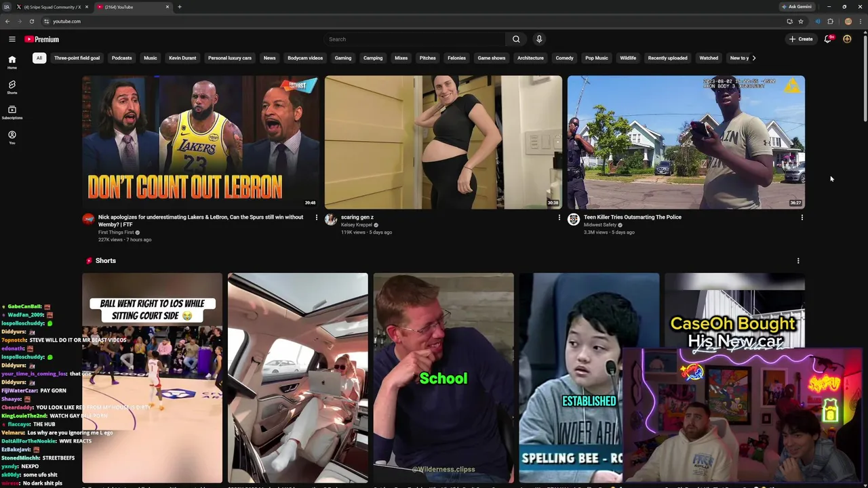The height and width of the screenshot is (488, 868).
Task: Click the Create button
Action: pos(801,39)
